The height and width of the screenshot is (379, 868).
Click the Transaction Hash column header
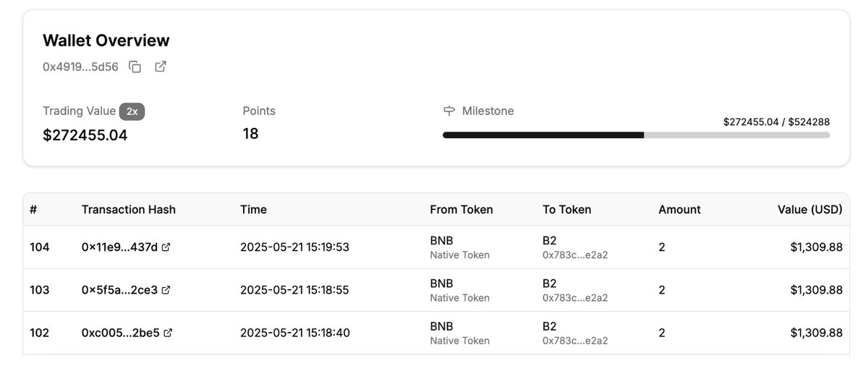[x=129, y=210]
